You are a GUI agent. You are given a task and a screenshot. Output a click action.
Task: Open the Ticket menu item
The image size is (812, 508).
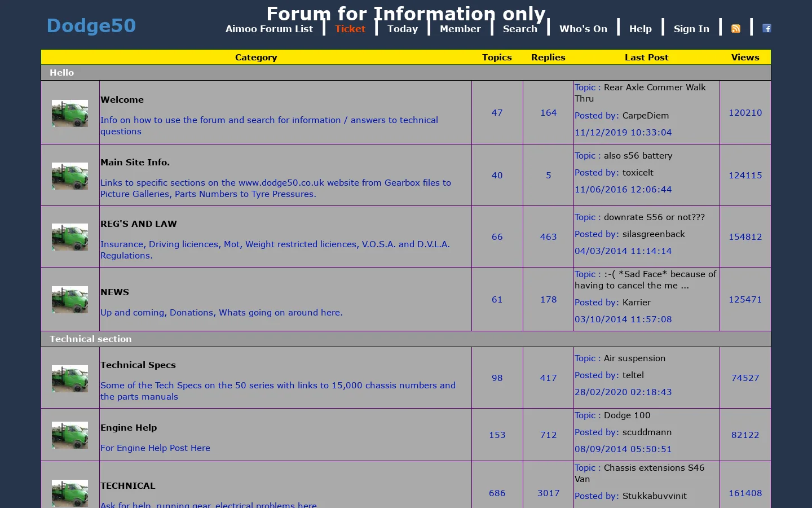tap(350, 29)
